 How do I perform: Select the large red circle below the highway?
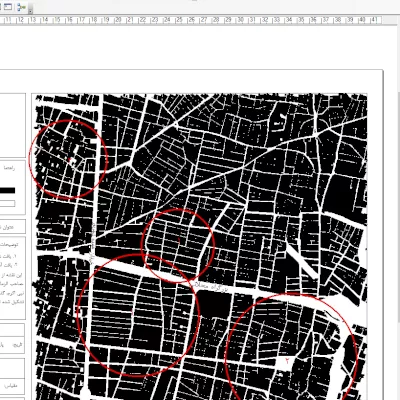click(x=138, y=315)
